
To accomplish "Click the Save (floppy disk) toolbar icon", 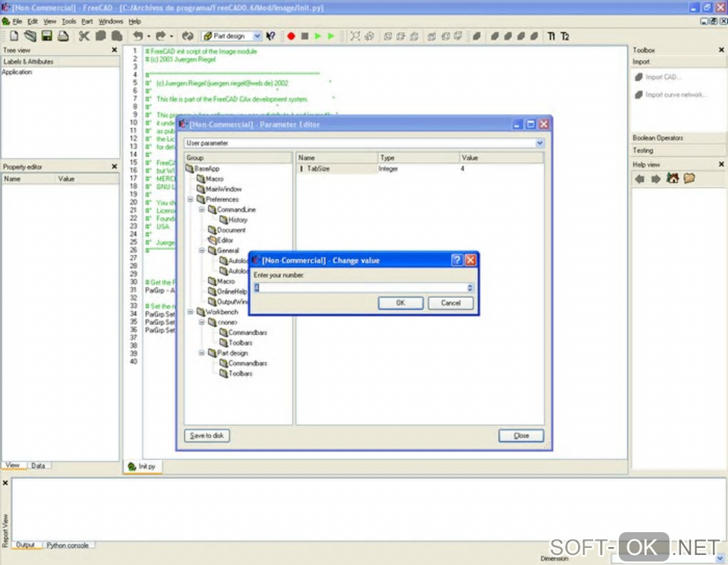I will pyautogui.click(x=47, y=36).
